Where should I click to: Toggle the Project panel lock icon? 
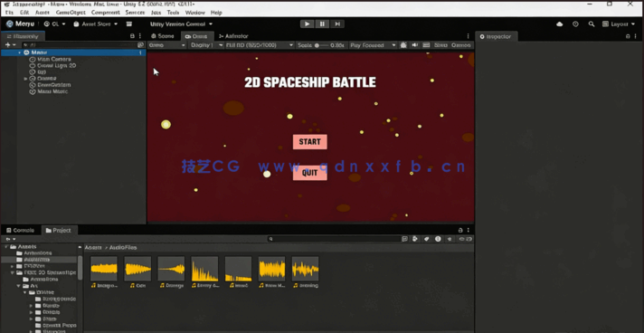pyautogui.click(x=460, y=230)
